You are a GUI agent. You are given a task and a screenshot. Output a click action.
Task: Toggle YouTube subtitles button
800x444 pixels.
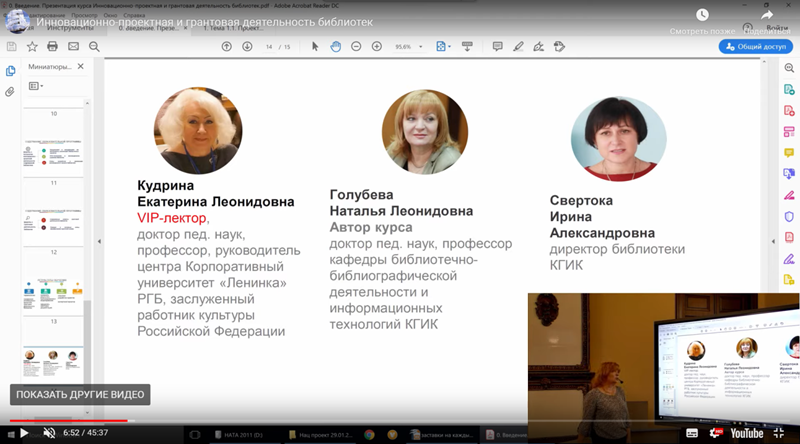point(692,433)
